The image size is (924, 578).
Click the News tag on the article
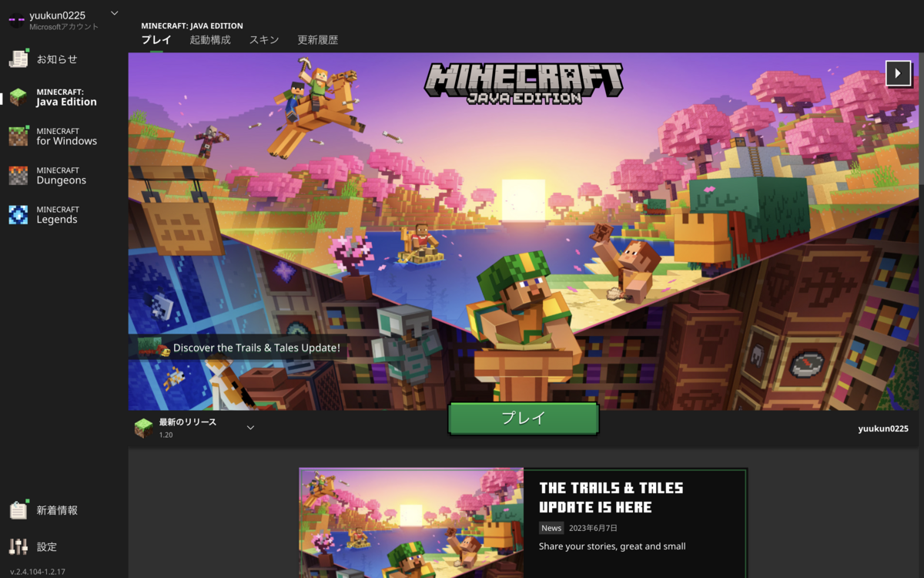[x=551, y=528]
